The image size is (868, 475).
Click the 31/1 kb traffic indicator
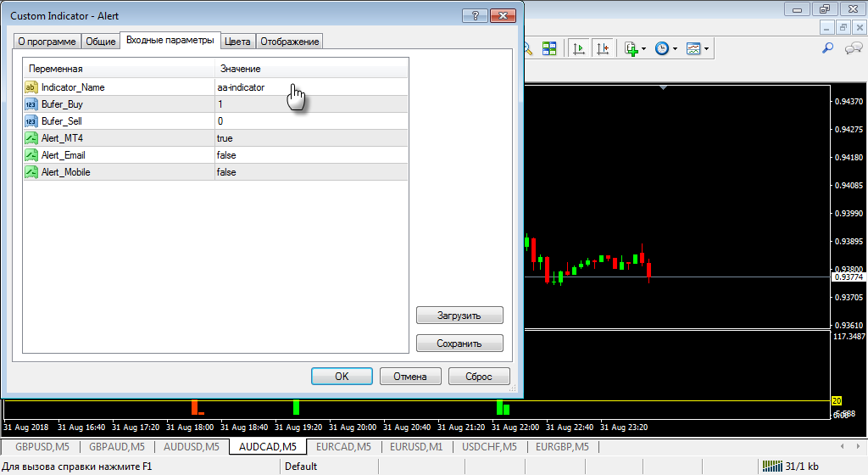[802, 467]
